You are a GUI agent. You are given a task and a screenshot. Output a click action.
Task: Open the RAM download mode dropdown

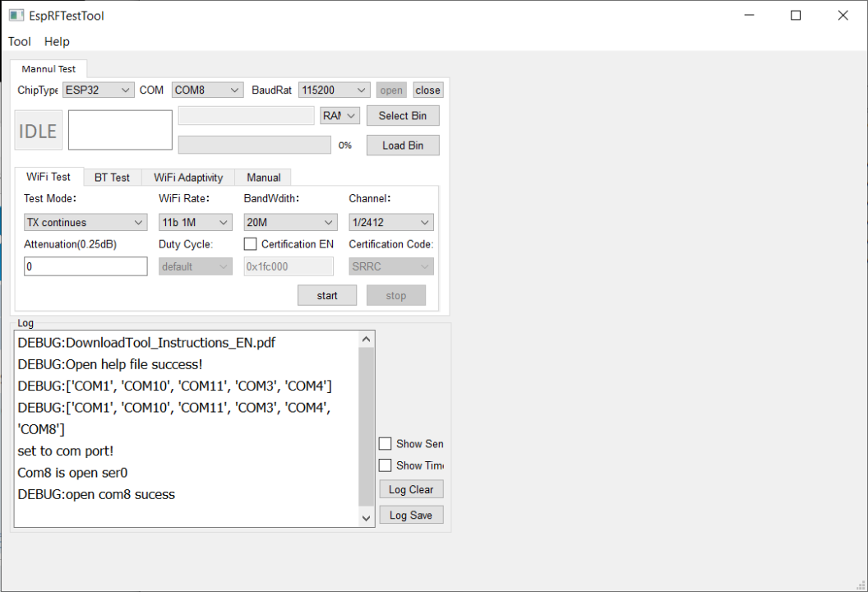click(x=340, y=116)
